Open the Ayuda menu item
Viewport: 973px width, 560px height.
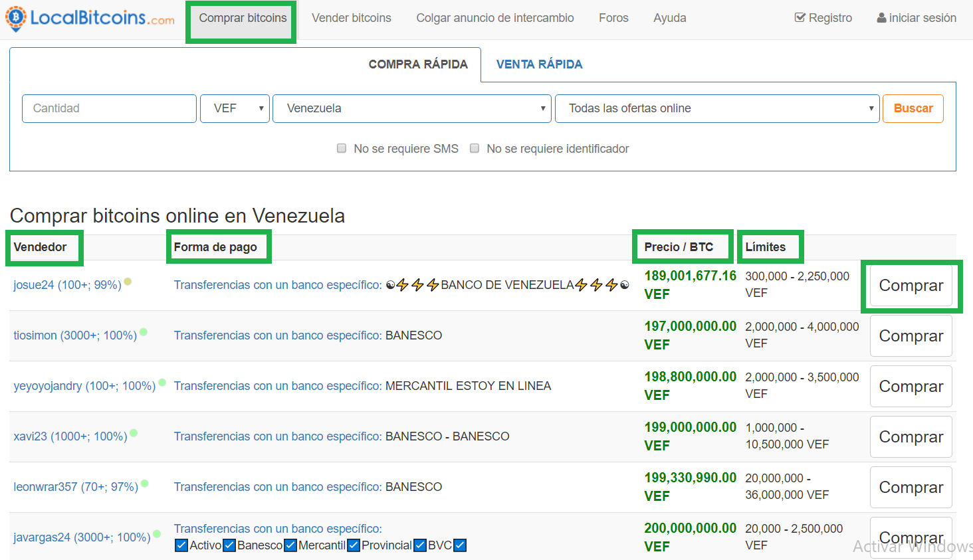click(x=670, y=18)
